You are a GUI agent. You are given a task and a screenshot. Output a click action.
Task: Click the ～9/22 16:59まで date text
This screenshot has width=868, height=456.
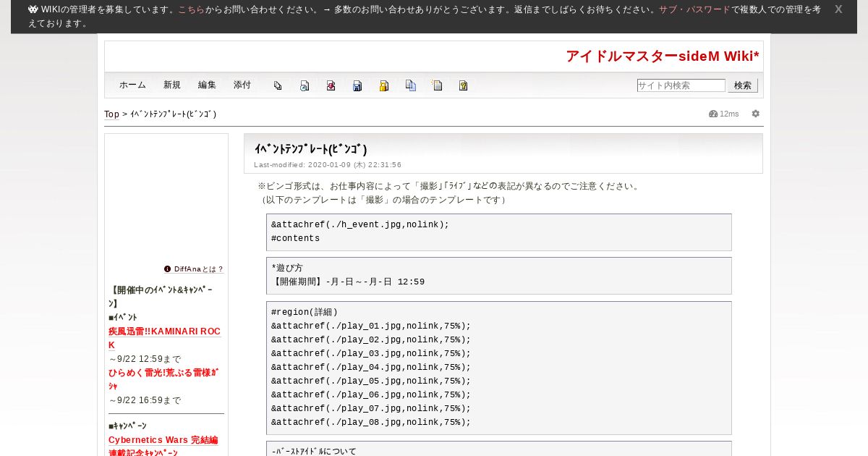(145, 400)
